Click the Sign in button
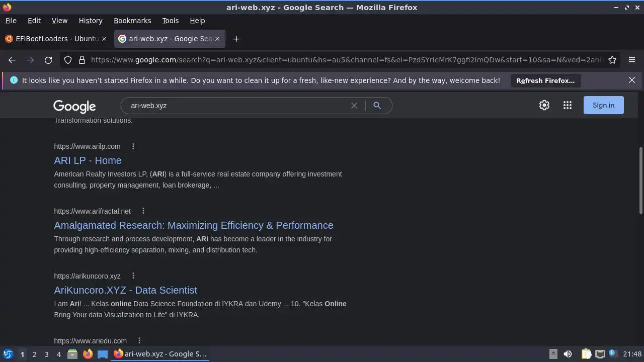Image resolution: width=644 pixels, height=362 pixels. [603, 105]
